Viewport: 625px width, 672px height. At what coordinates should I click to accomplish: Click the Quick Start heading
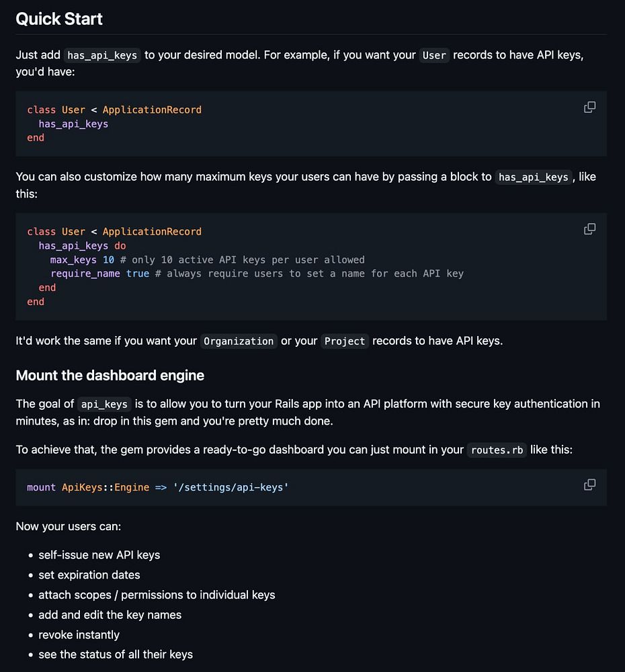coord(59,19)
